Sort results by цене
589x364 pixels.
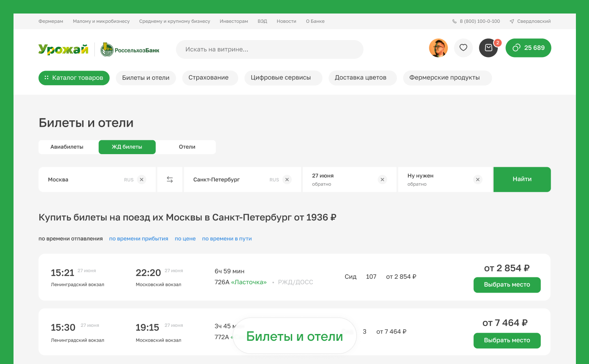(185, 238)
